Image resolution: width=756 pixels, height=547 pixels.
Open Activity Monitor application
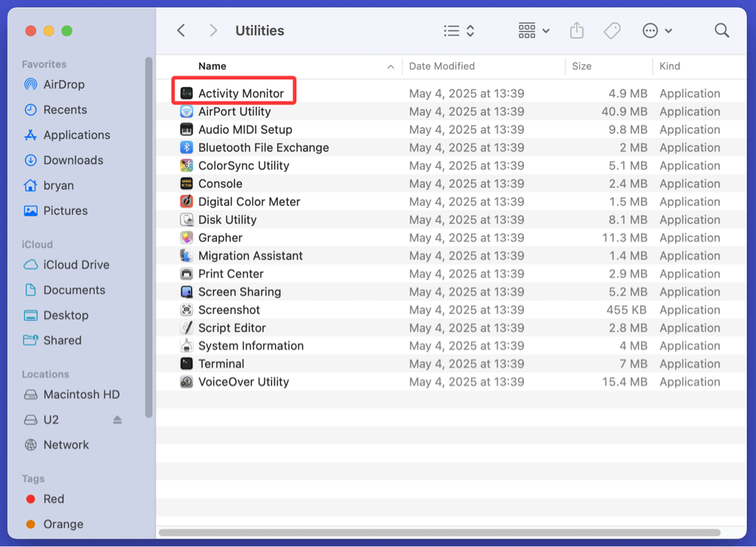tap(237, 93)
